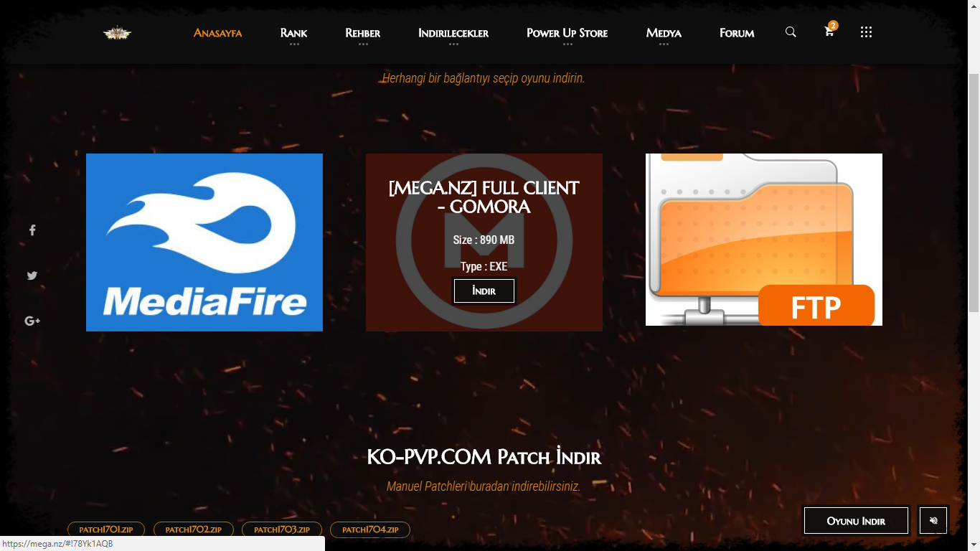Click the 'Herhangi bir bağlantıyı seçip oyunu indirin.' text

(x=484, y=78)
